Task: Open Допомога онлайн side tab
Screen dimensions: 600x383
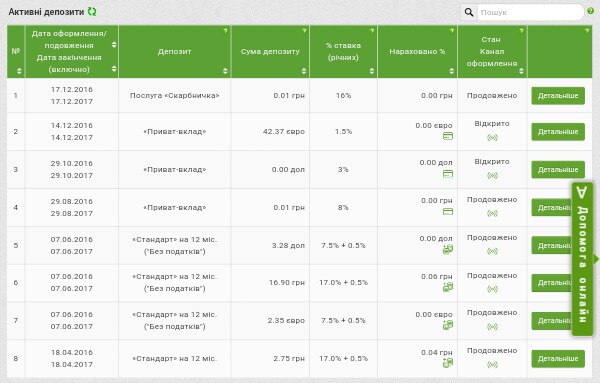Action: click(x=582, y=259)
